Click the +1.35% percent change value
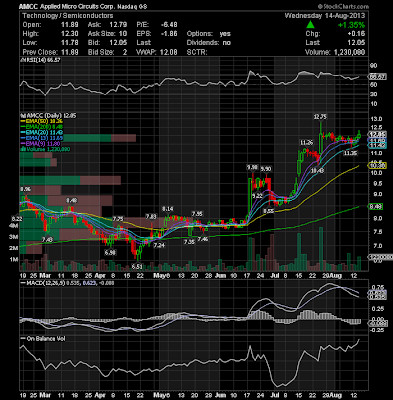 [351, 25]
